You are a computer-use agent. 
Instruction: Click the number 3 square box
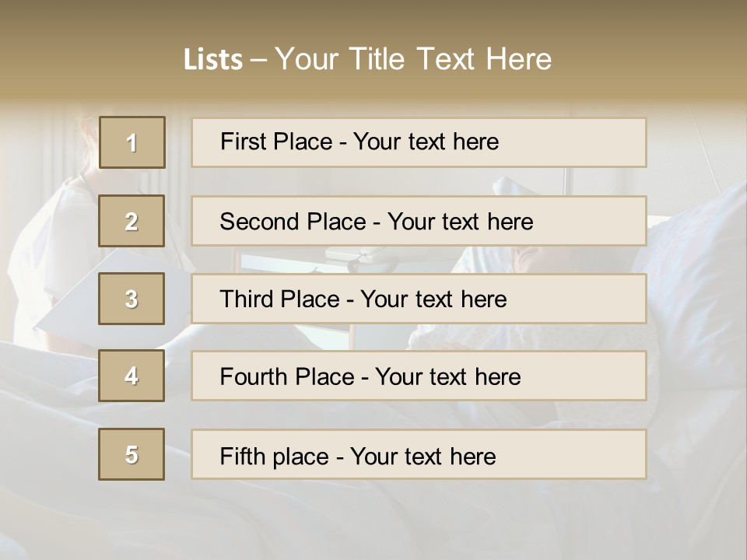132,299
